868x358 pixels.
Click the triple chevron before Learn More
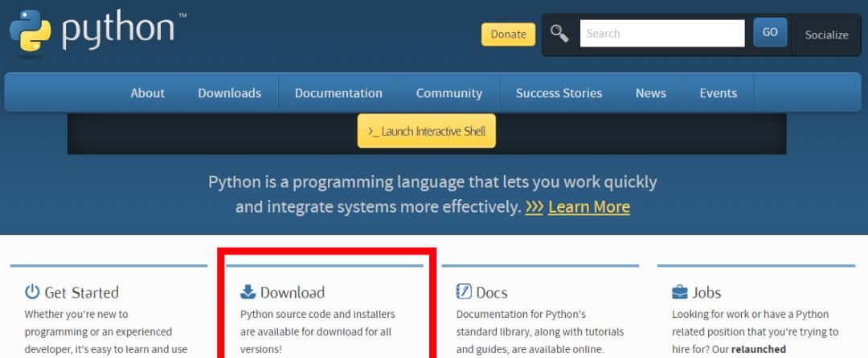(x=534, y=207)
